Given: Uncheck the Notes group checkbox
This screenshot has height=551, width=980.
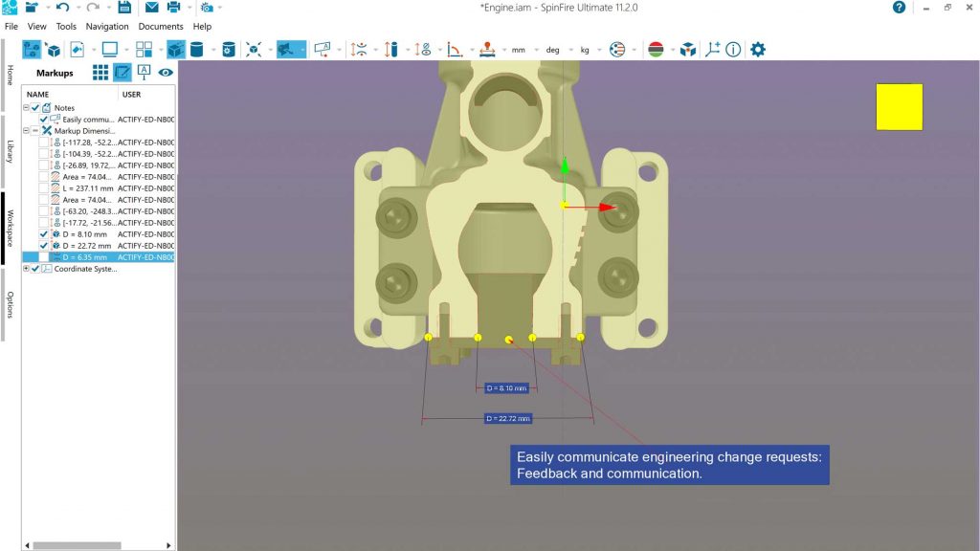Looking at the screenshot, I should (x=35, y=108).
